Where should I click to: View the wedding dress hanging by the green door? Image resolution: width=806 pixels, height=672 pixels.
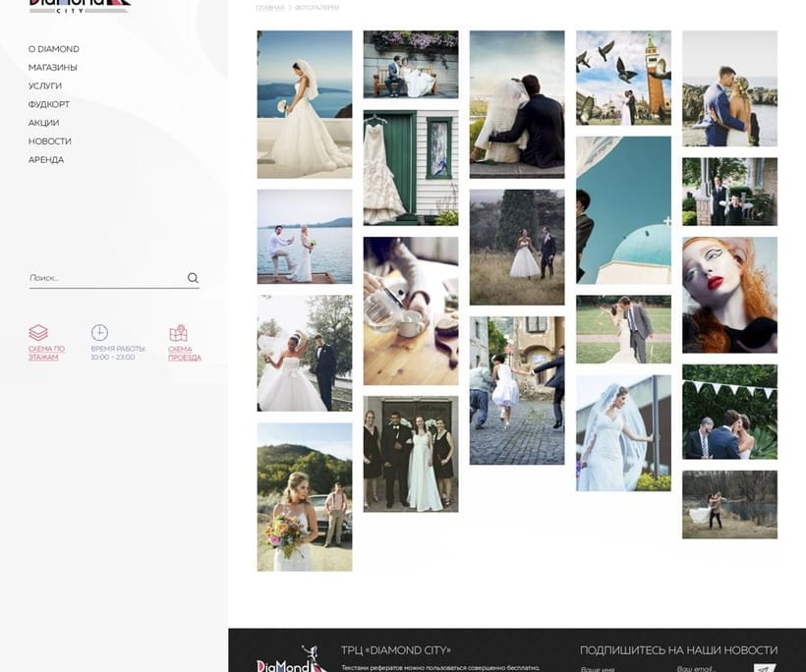[x=411, y=167]
